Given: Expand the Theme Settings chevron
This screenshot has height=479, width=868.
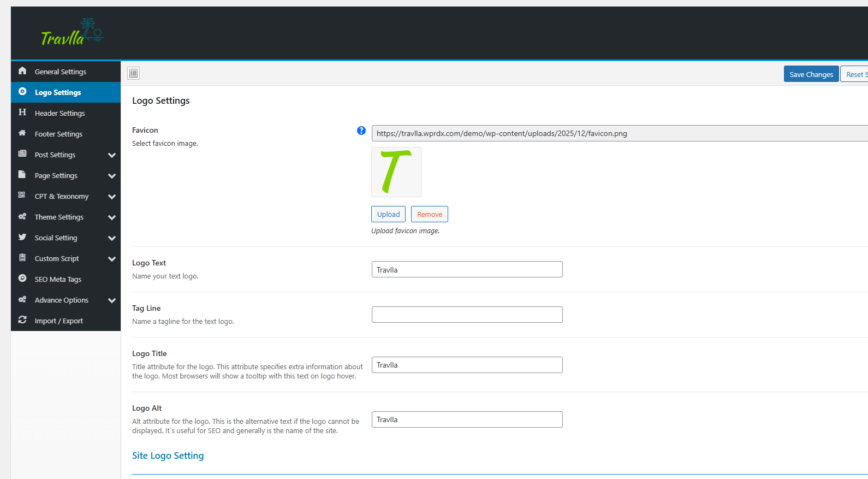Looking at the screenshot, I should [x=112, y=217].
